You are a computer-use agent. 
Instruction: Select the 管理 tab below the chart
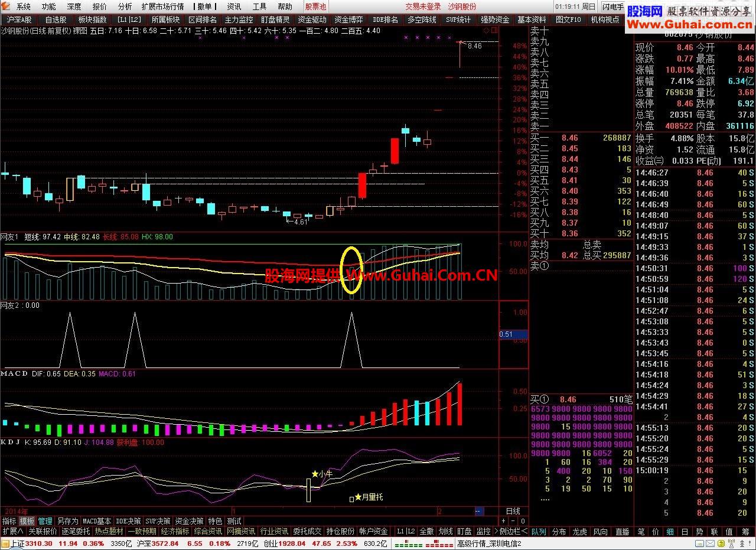45,521
